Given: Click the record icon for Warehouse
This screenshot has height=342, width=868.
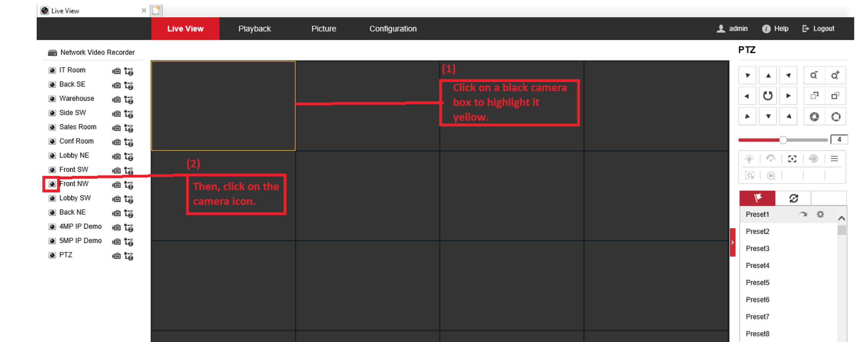Looking at the screenshot, I should coord(116,100).
